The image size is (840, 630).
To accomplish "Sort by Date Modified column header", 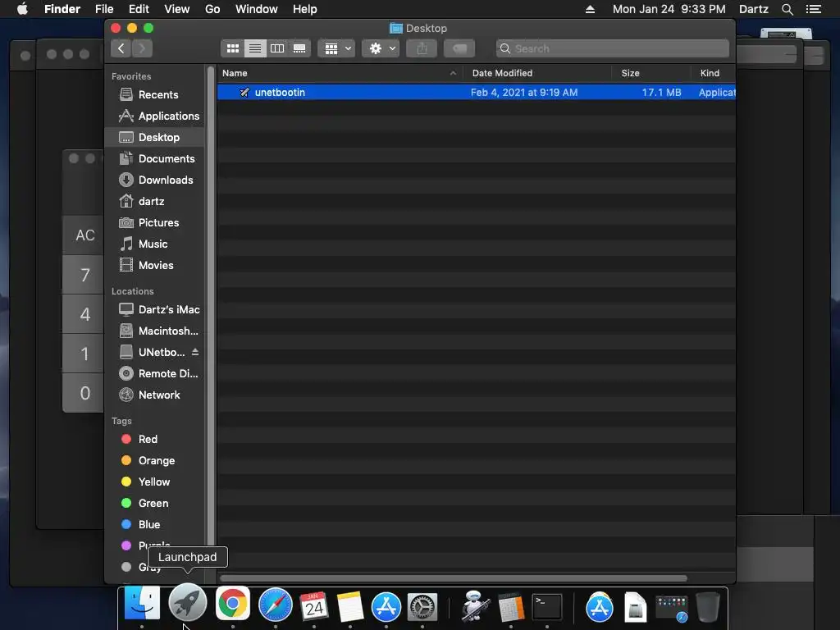I will [536, 73].
